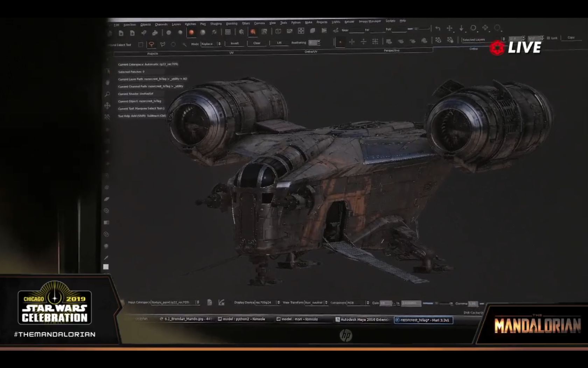This screenshot has height=368, width=588.
Task: Open the Selected Layers dropdown
Action: (483, 40)
